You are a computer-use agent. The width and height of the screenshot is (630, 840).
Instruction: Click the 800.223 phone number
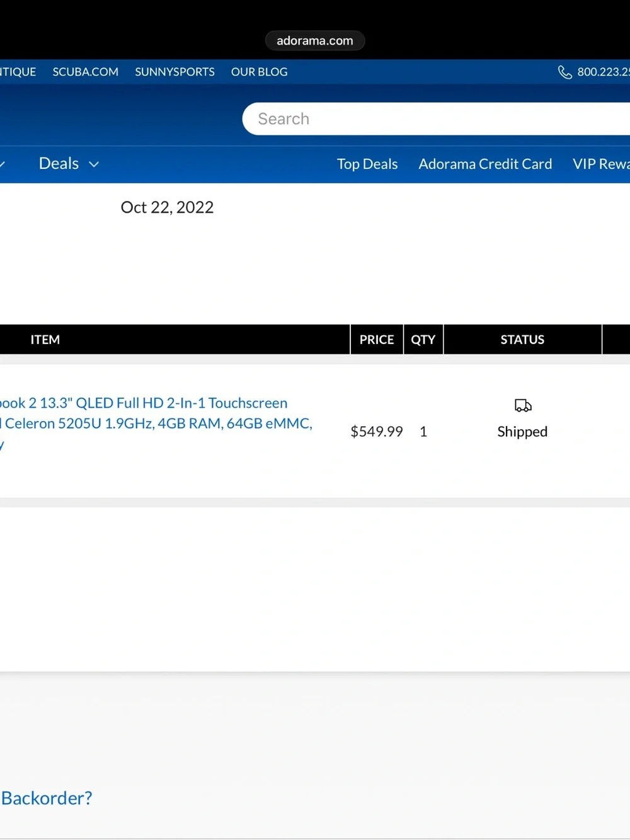point(604,72)
